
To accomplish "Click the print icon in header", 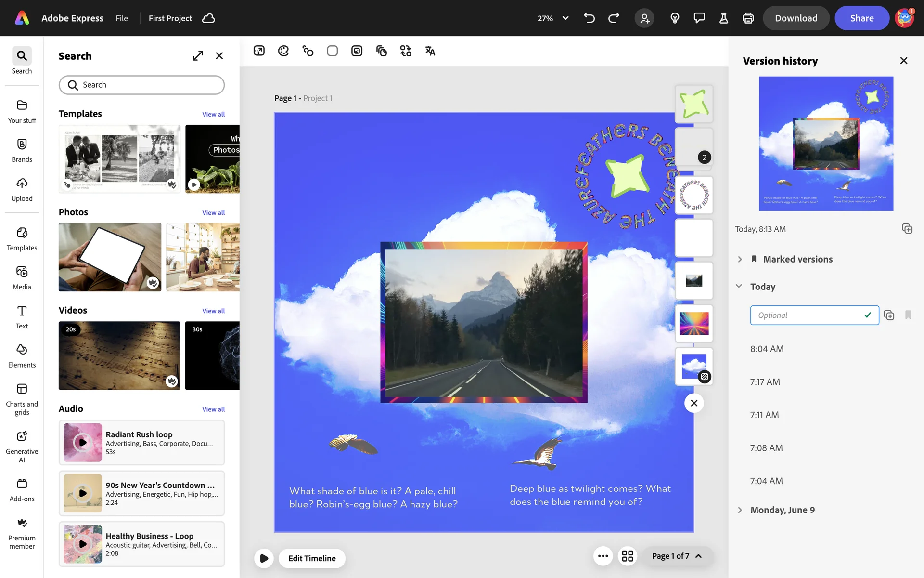I will click(748, 18).
